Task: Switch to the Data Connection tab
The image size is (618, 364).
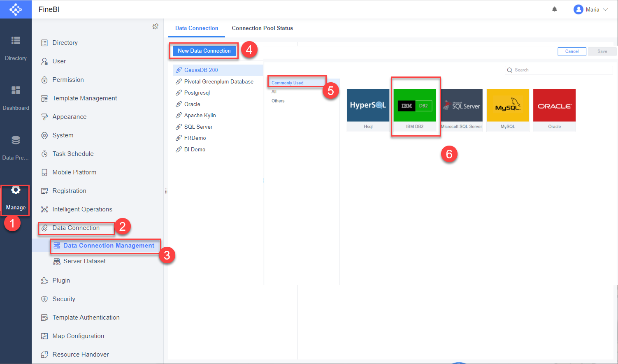Action: (197, 28)
